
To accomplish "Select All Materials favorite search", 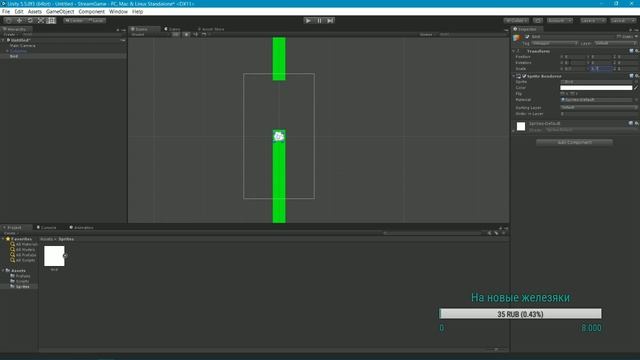I will click(24, 244).
